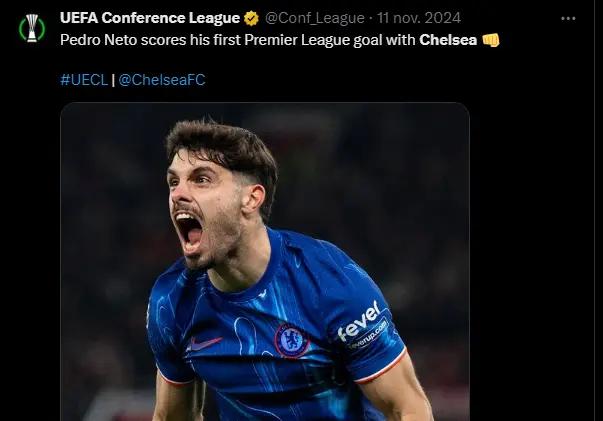Screen dimensions: 603x421
Task: Click the Chelsea crest on the jersey
Action: coord(291,340)
